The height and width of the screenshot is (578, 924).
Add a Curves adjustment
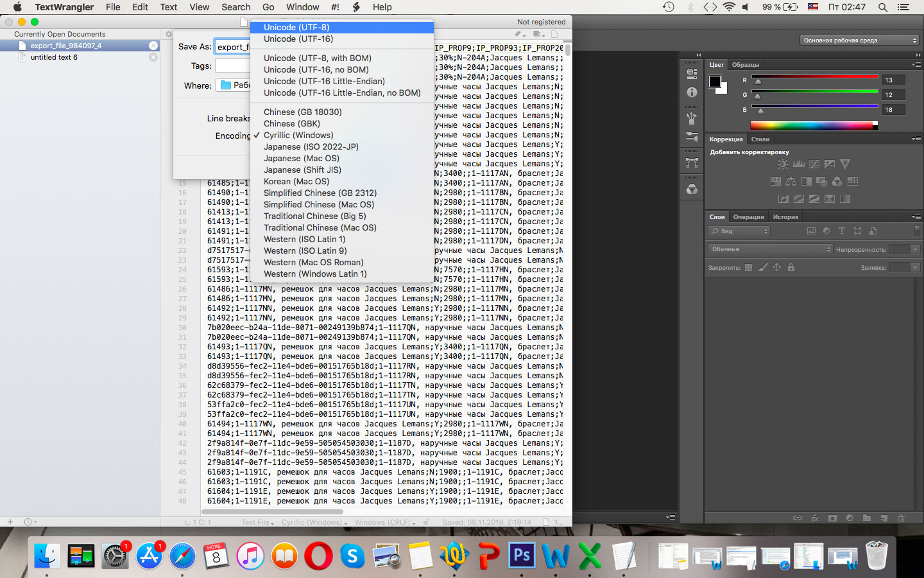814,164
